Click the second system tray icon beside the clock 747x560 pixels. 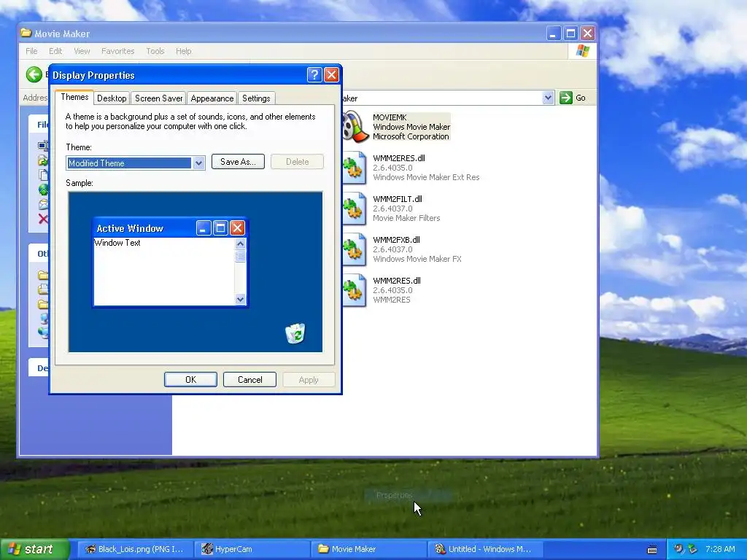tap(692, 548)
